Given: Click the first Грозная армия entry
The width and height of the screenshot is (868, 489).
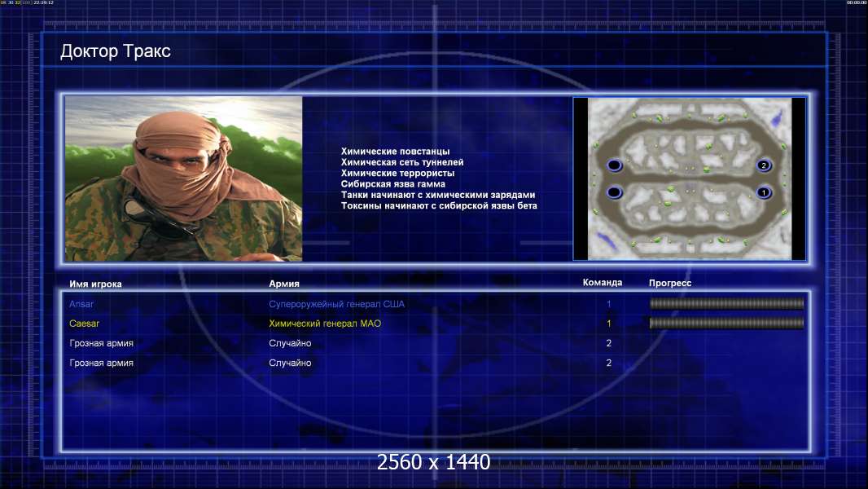Looking at the screenshot, I should pos(101,343).
